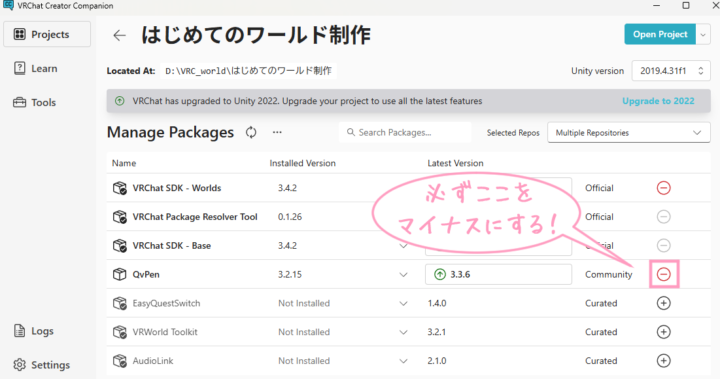Image resolution: width=720 pixels, height=379 pixels.
Task: Add the AudioLink package
Action: (x=664, y=361)
